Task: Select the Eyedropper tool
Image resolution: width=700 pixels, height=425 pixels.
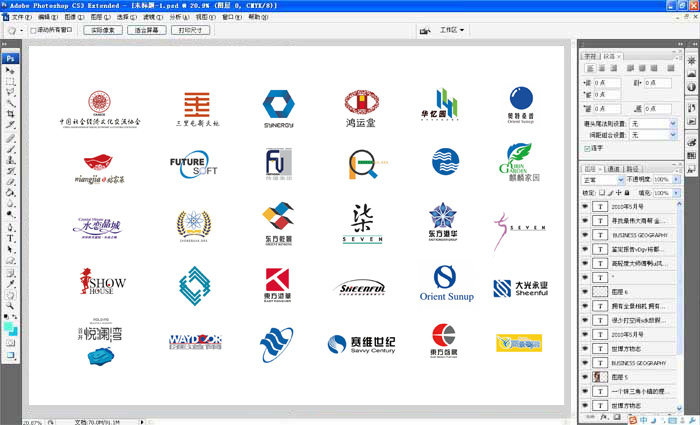Action: pyautogui.click(x=10, y=284)
